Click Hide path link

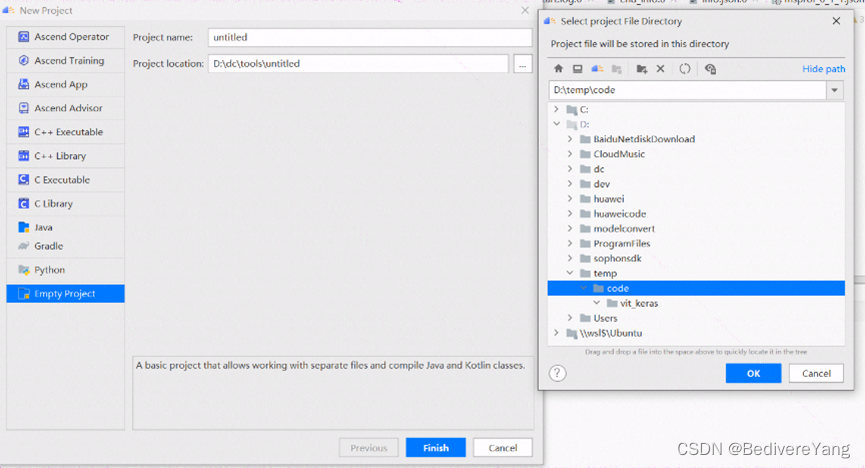tap(823, 69)
